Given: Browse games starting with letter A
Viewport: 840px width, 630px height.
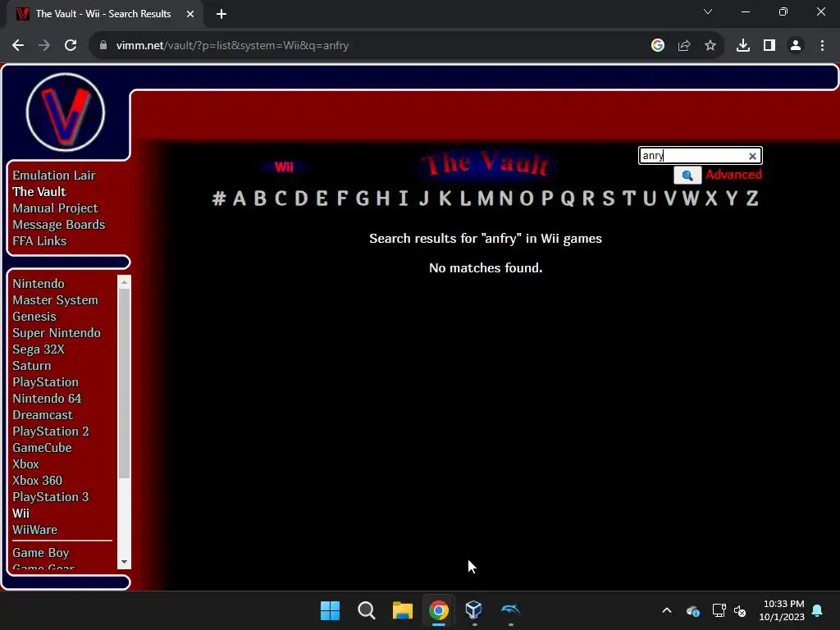Looking at the screenshot, I should pos(240,199).
